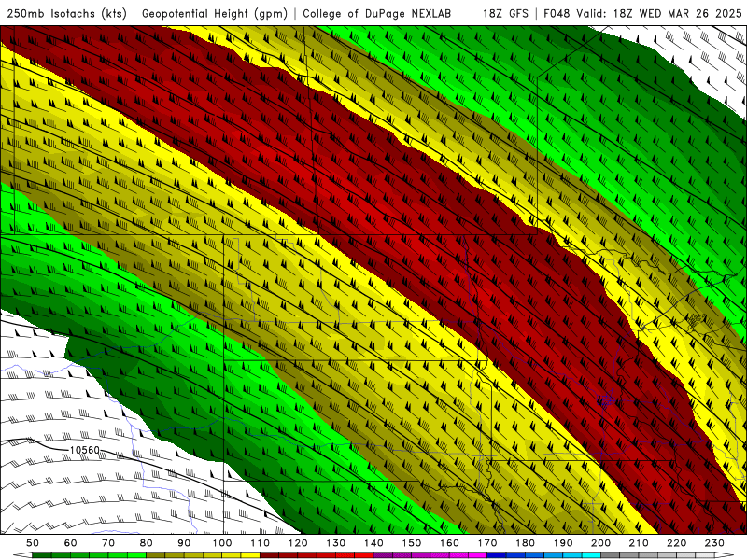Click the '250mb Isotachs (kts)' title text

66,14
